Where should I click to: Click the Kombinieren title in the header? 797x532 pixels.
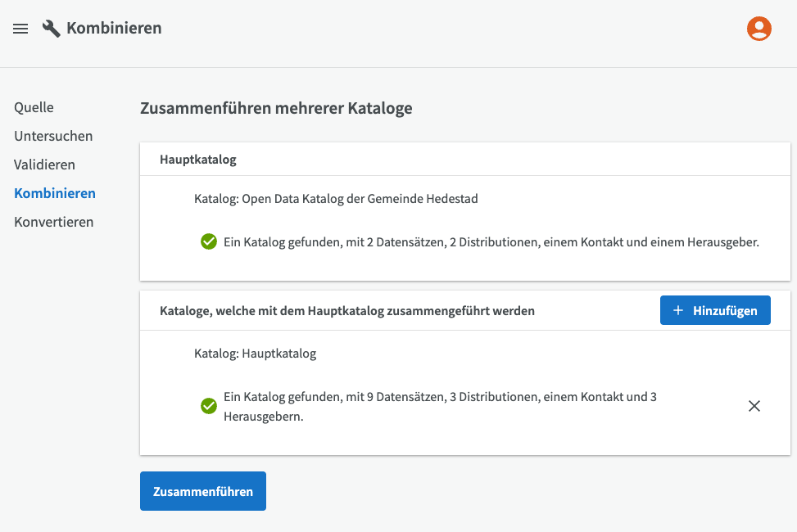click(x=114, y=29)
